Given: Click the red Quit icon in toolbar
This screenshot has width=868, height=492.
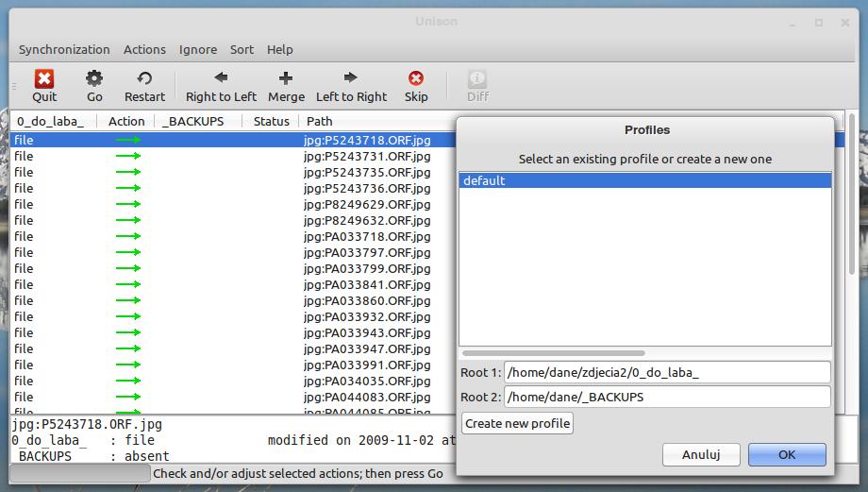Looking at the screenshot, I should tap(44, 78).
